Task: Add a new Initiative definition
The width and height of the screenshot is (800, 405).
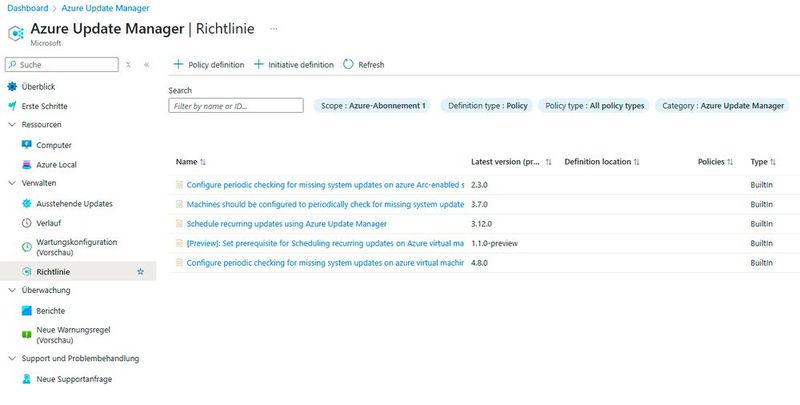Action: click(293, 65)
